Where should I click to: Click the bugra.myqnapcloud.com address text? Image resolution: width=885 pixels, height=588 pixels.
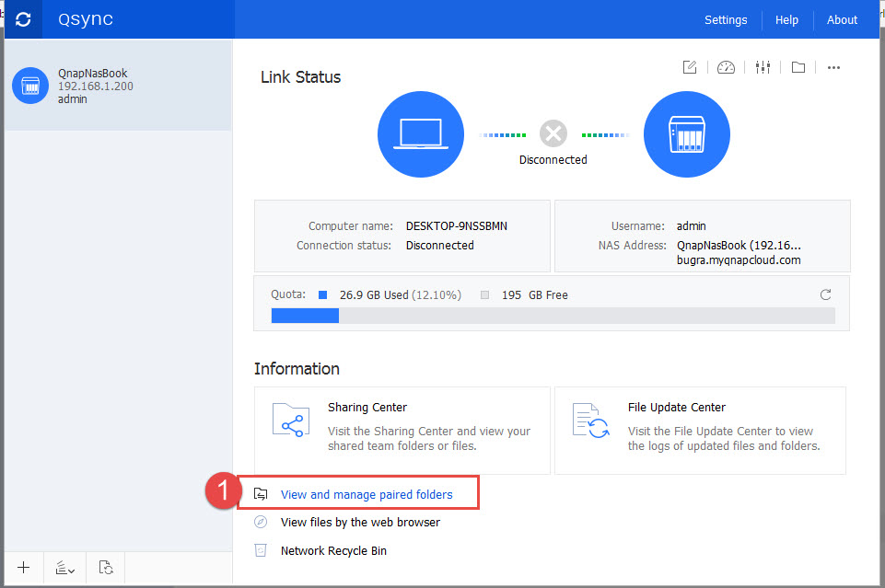click(739, 259)
